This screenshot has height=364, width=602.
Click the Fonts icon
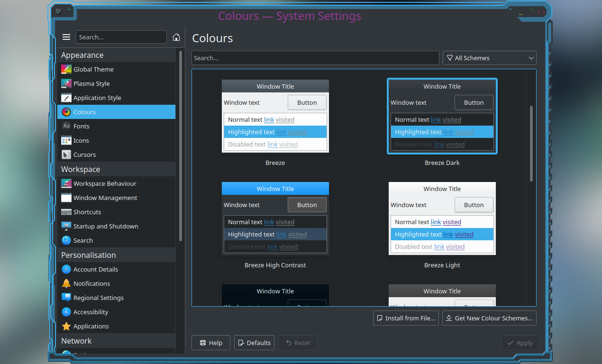[x=66, y=126]
